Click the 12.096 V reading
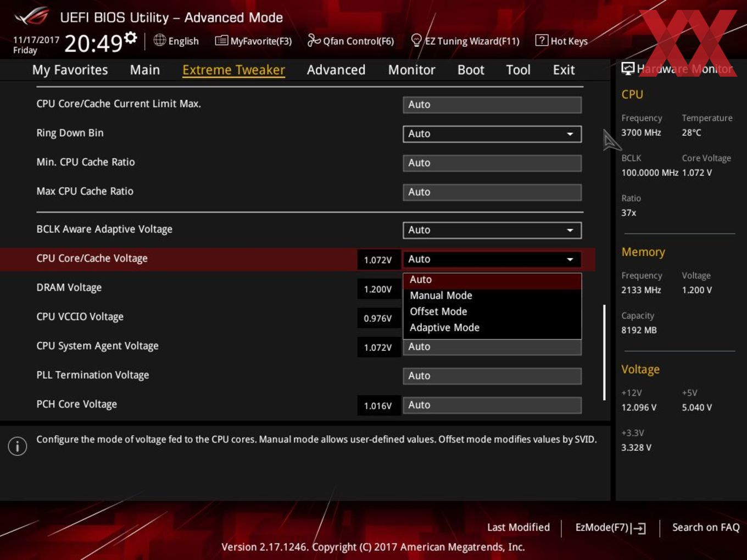This screenshot has width=747, height=560. (639, 407)
